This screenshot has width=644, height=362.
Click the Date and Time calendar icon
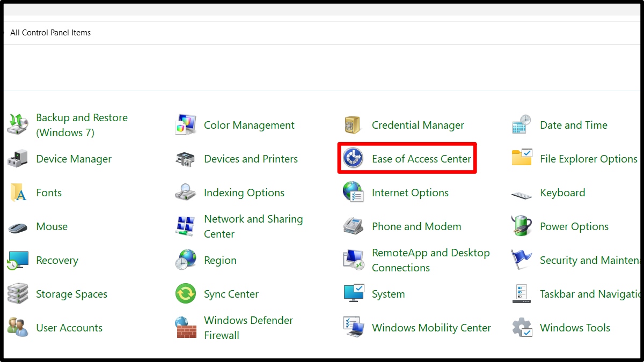pos(522,125)
